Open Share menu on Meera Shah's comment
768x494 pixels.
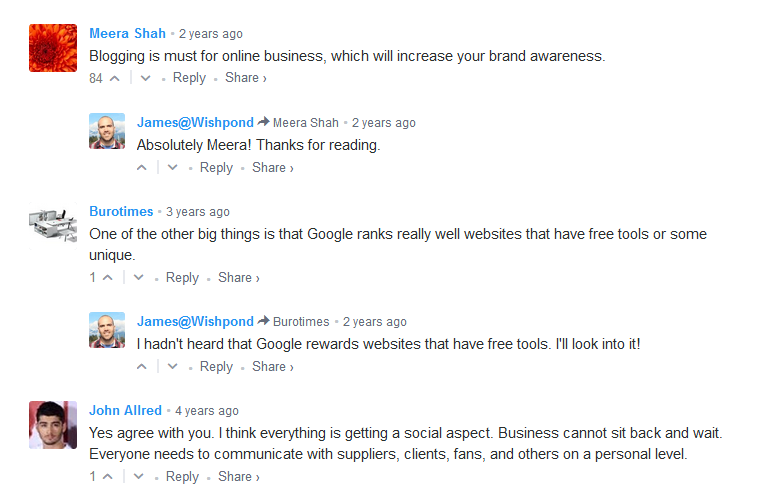coord(245,78)
